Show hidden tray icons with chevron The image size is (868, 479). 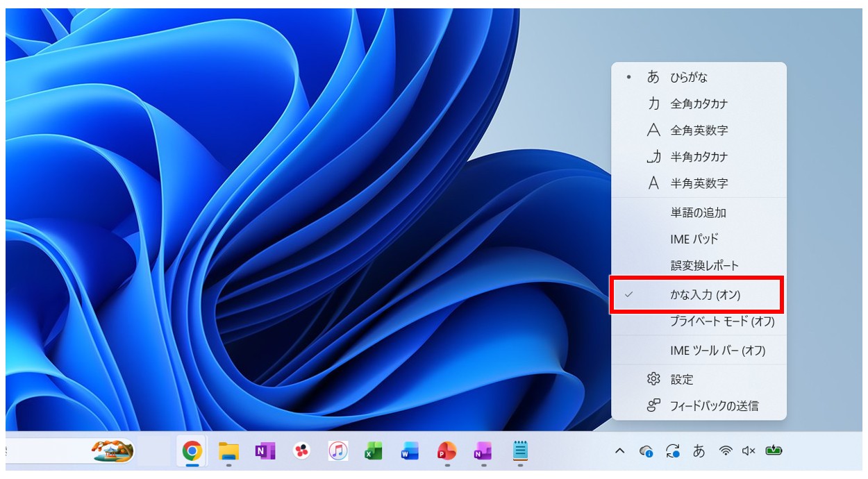619,451
